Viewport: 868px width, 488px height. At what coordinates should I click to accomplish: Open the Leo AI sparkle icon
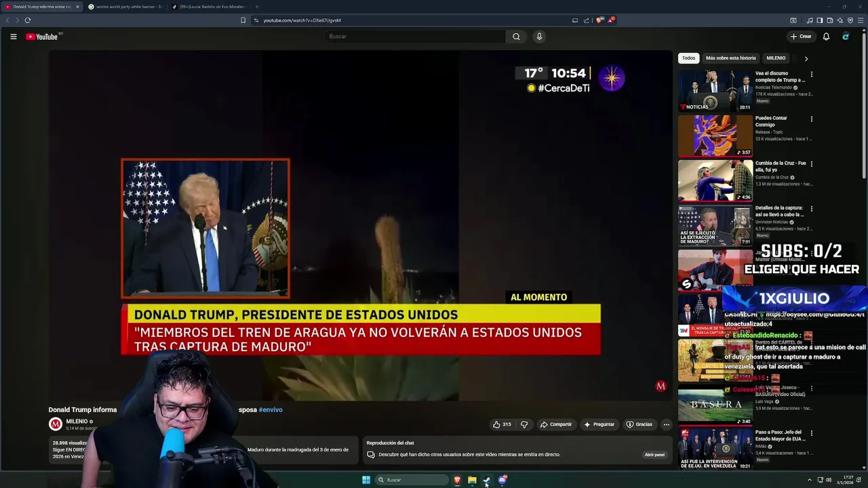tap(840, 20)
